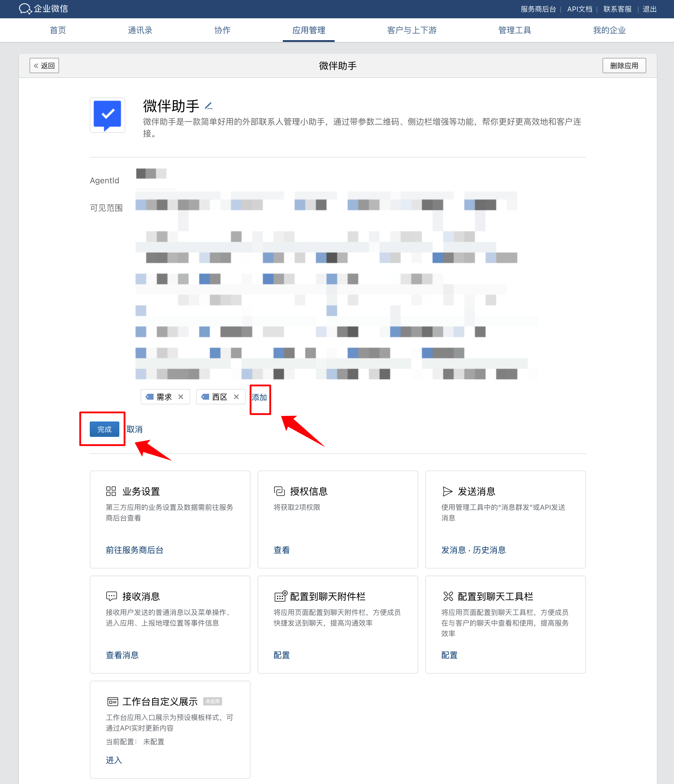Click 进入 under 工作台自定义展示

tap(114, 760)
